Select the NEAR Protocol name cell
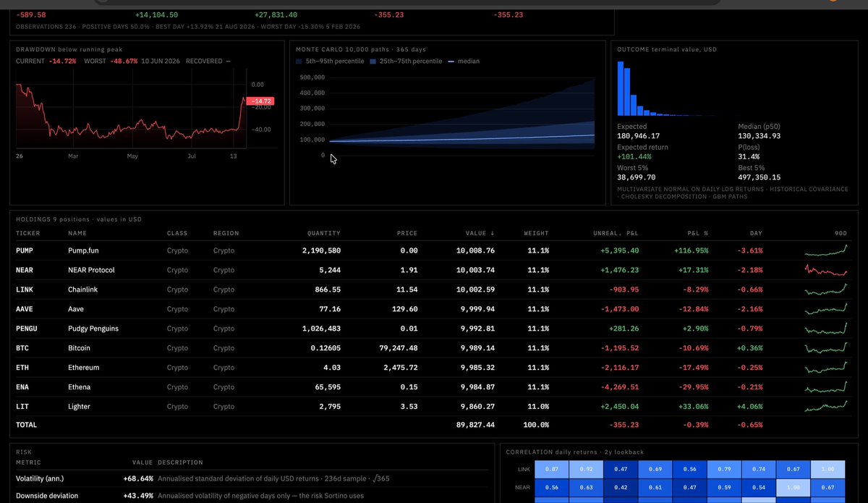The width and height of the screenshot is (868, 503). [x=91, y=270]
